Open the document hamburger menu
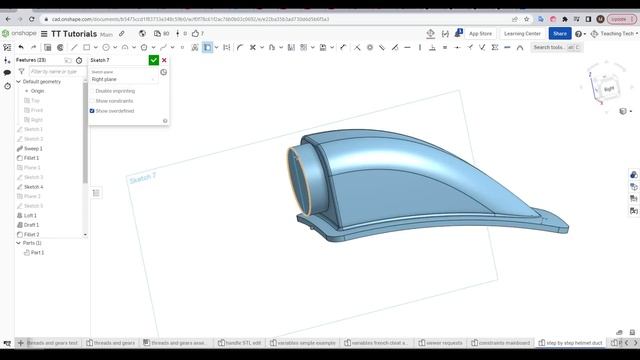The height and width of the screenshot is (360, 640). (44, 33)
